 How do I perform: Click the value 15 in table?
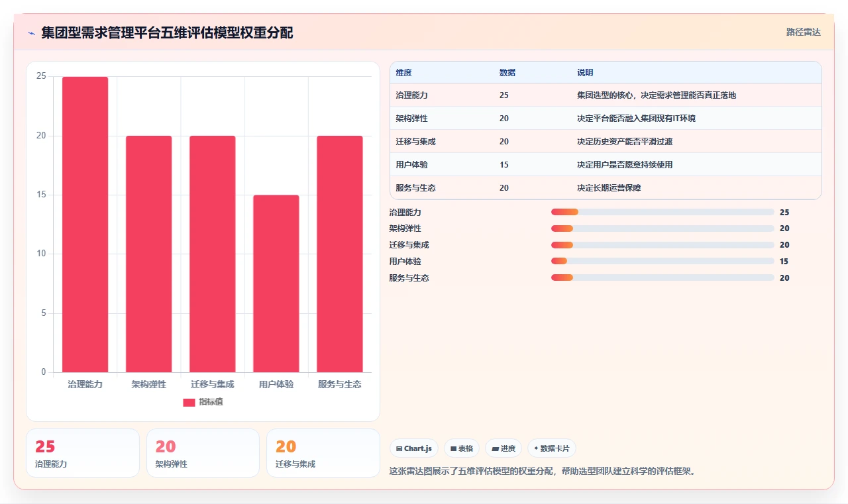504,165
